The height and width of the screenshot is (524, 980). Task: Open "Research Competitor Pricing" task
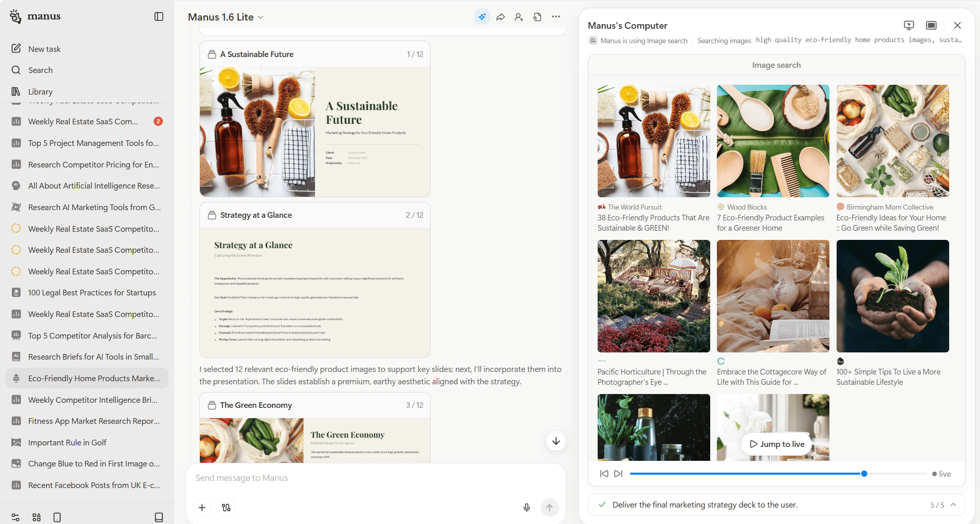coord(87,164)
